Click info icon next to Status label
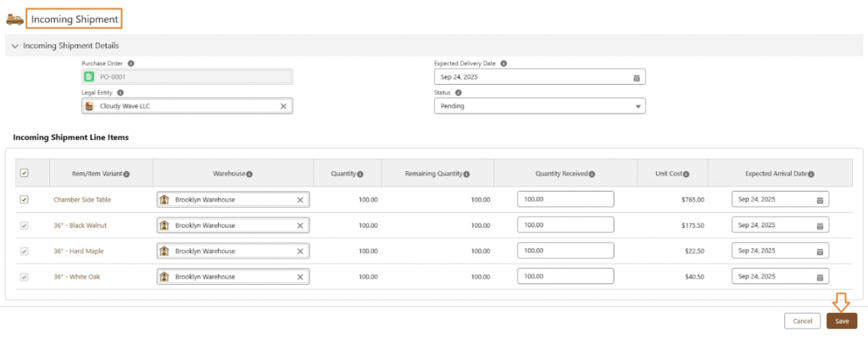Viewport: 868px width, 340px height. pyautogui.click(x=459, y=92)
